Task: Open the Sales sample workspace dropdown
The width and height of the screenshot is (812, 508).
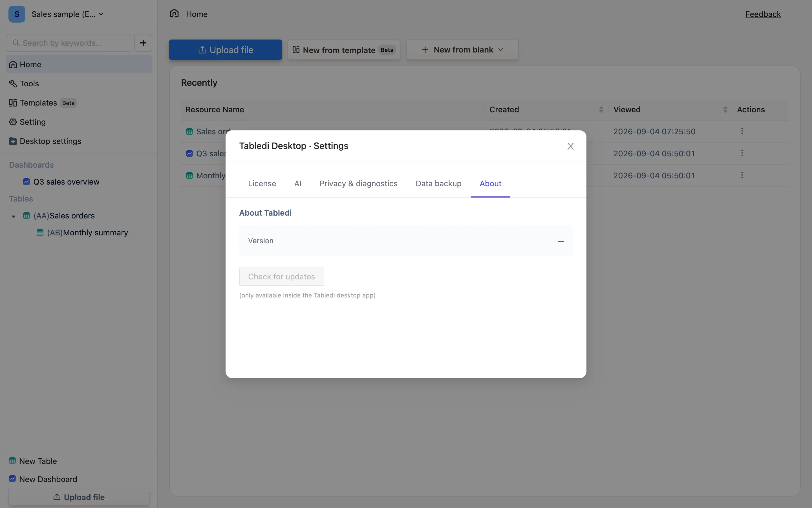Action: click(67, 14)
